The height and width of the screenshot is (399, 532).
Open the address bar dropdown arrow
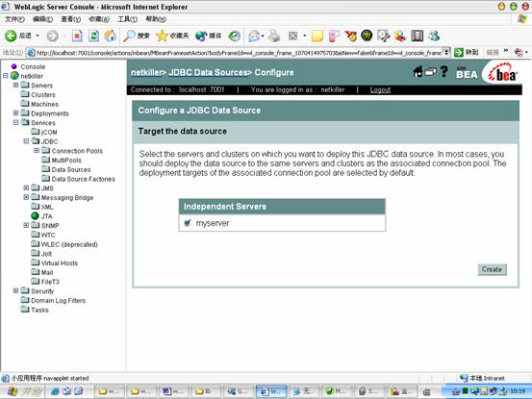446,52
